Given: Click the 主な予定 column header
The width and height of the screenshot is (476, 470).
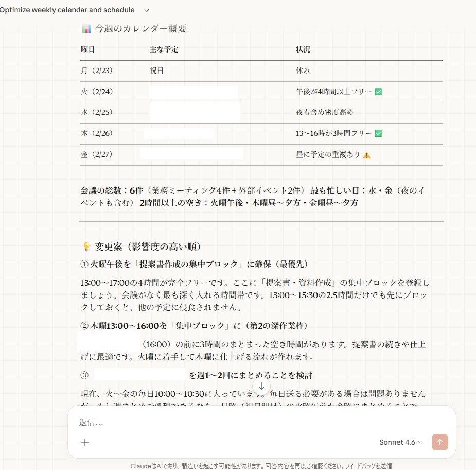Looking at the screenshot, I should 164,49.
